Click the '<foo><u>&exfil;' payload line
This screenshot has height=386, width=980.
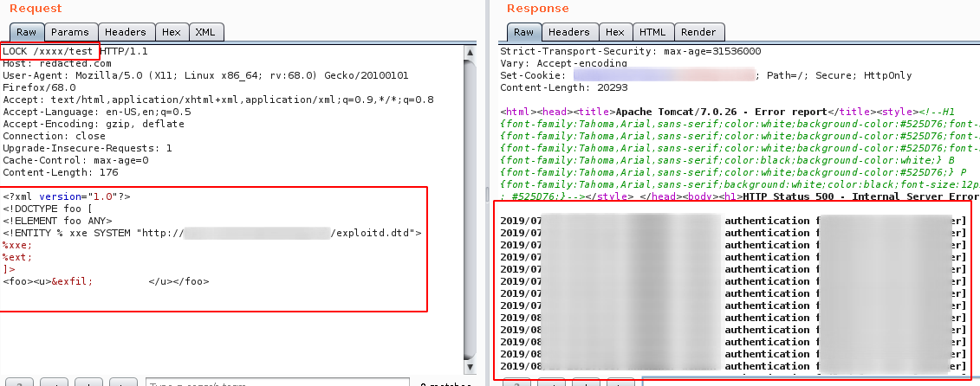tap(106, 281)
